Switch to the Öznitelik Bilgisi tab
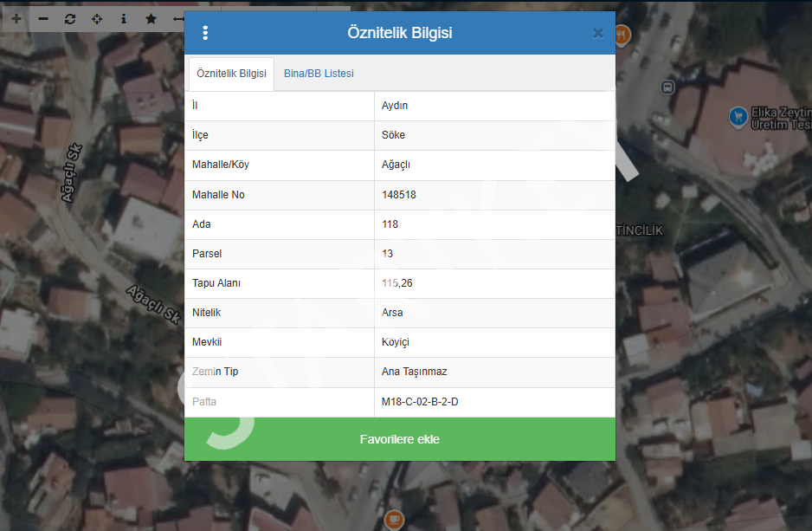812x531 pixels. pyautogui.click(x=231, y=74)
